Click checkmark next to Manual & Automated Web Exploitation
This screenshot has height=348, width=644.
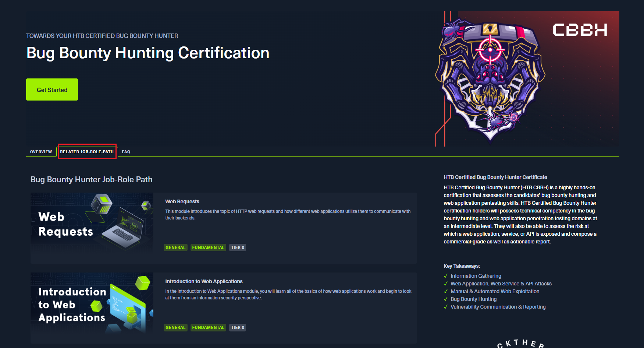tap(446, 291)
